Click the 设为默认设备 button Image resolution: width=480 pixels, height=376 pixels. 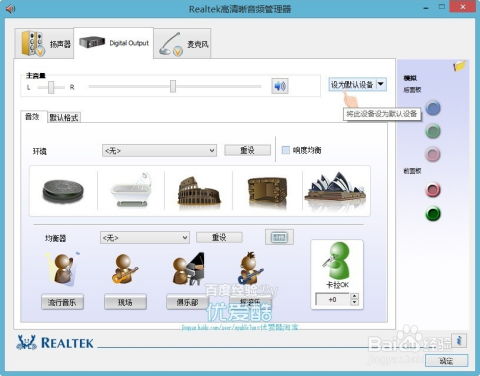click(x=352, y=84)
